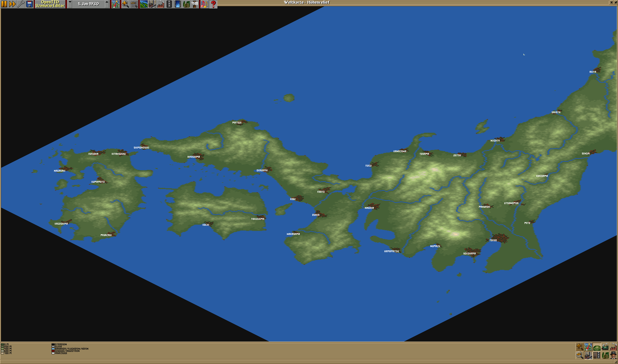Screen dimensions: 618x364
Task: Click the fast forward button
Action: pyautogui.click(x=13, y=4)
